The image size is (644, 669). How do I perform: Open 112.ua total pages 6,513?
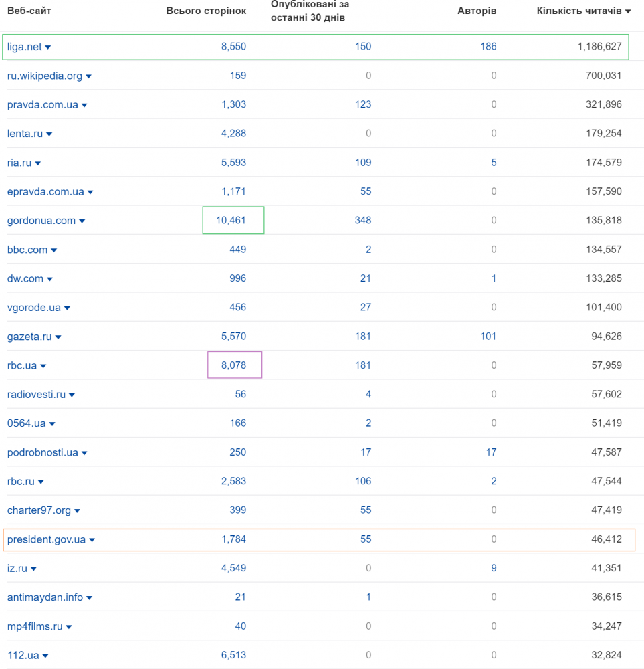[x=233, y=655]
